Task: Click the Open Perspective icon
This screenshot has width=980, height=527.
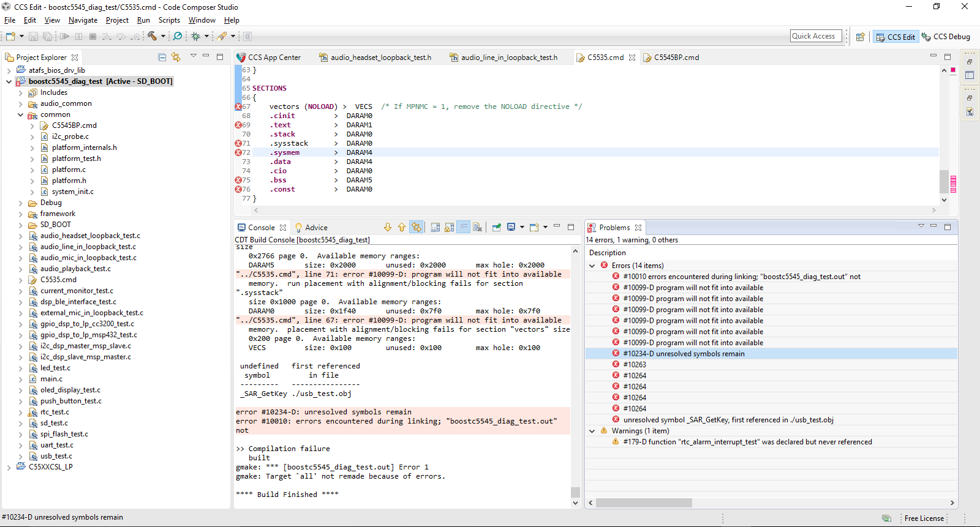Action: 860,37
